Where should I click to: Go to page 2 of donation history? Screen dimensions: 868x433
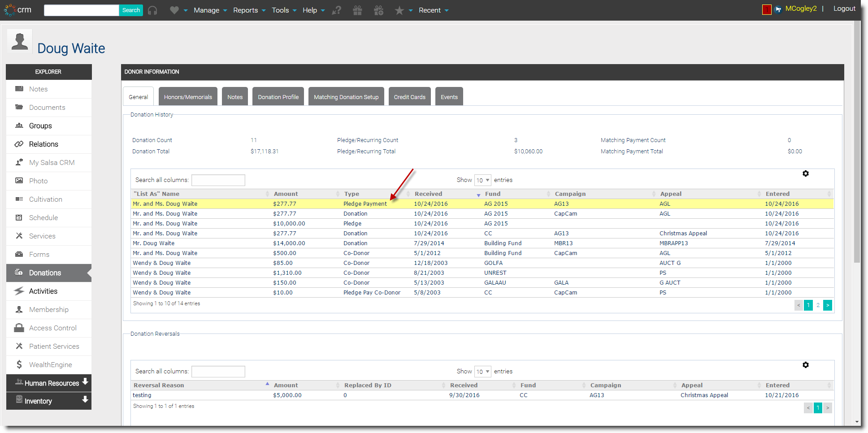(818, 305)
